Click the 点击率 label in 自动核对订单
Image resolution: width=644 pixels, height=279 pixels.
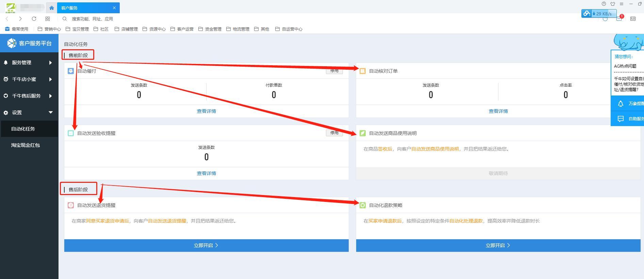566,85
